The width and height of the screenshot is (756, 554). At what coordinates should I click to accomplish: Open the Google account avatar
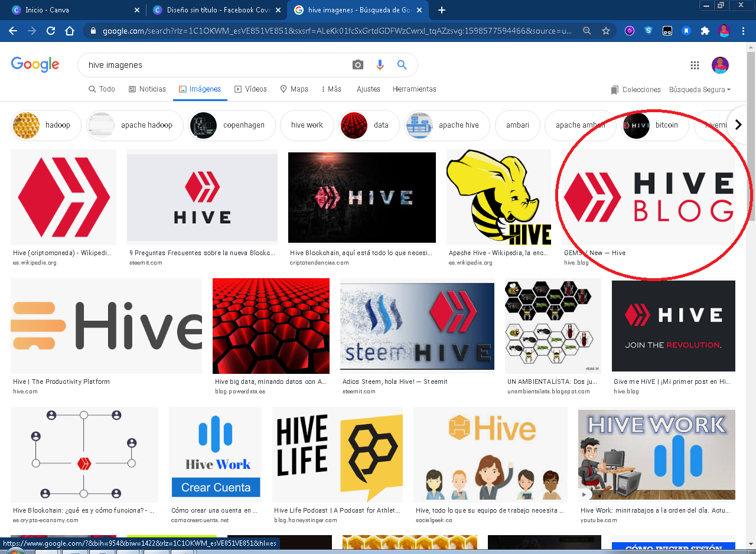(x=720, y=65)
